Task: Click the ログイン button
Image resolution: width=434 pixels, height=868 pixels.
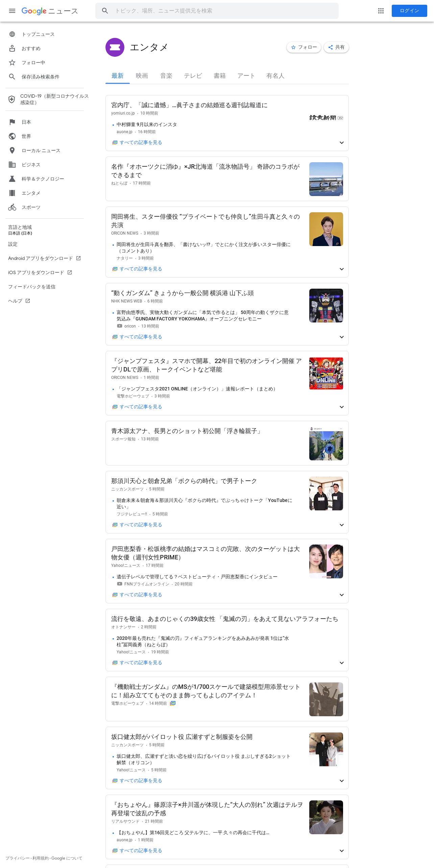Action: (x=409, y=11)
